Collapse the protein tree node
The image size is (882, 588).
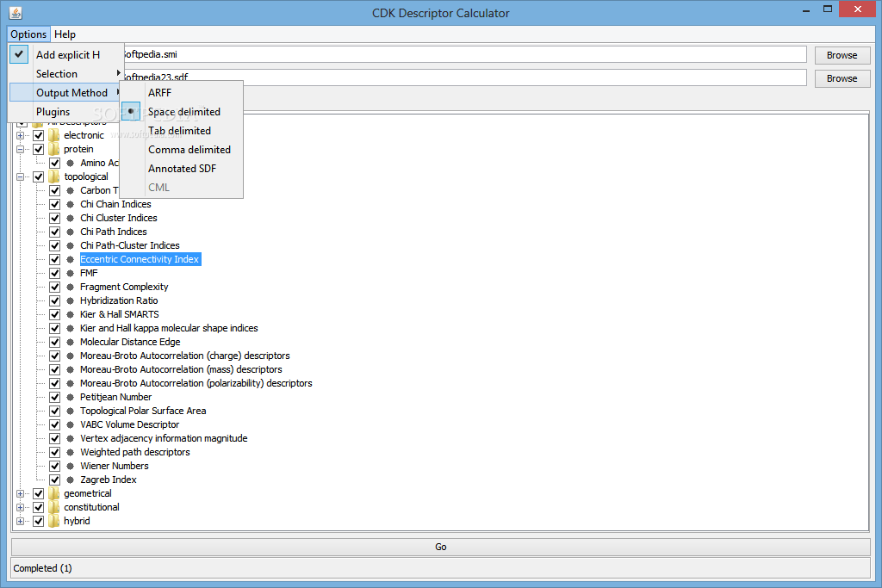tap(21, 149)
